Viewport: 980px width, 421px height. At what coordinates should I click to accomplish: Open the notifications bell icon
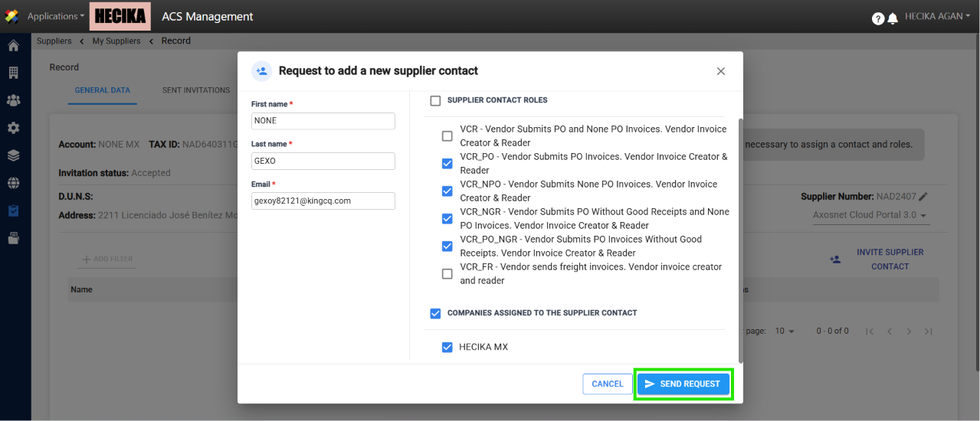click(893, 18)
